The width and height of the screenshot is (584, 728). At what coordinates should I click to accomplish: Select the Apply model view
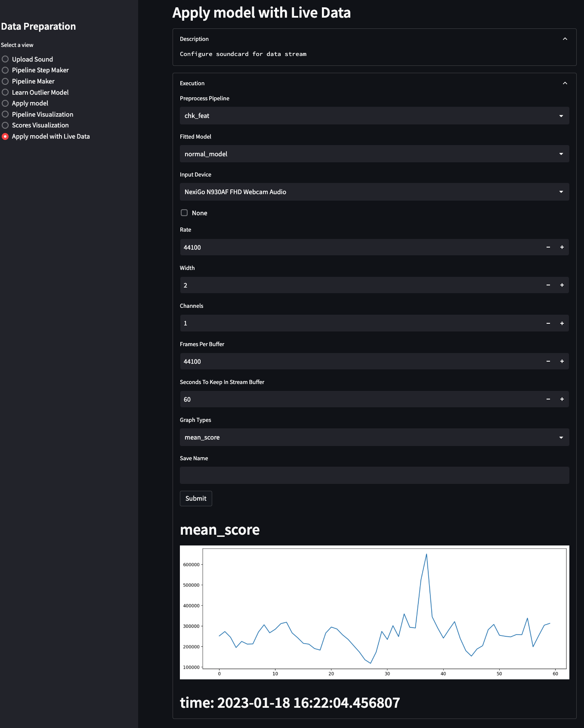(x=25, y=103)
